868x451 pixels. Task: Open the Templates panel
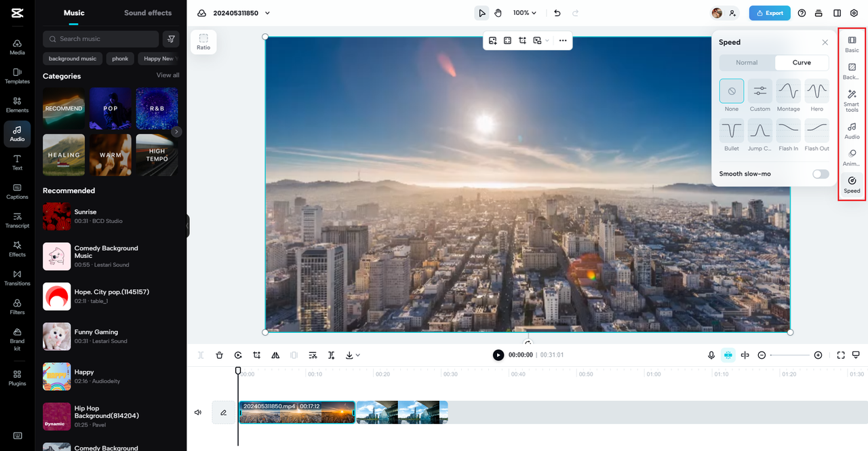17,76
